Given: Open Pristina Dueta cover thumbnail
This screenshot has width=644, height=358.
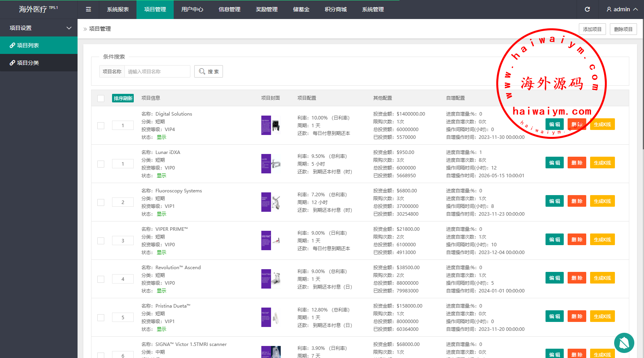Looking at the screenshot, I should (x=271, y=317).
